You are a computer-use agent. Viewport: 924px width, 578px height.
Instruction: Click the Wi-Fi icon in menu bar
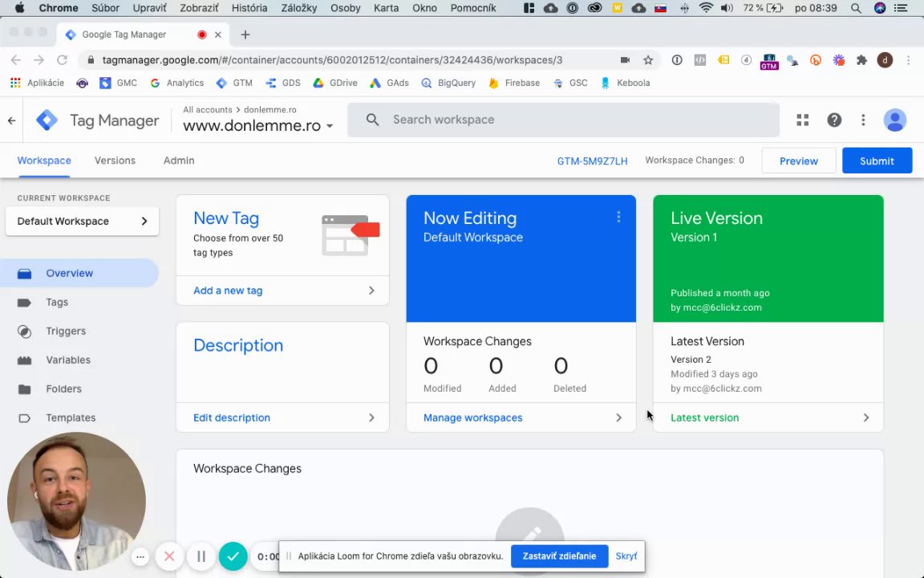(x=705, y=8)
